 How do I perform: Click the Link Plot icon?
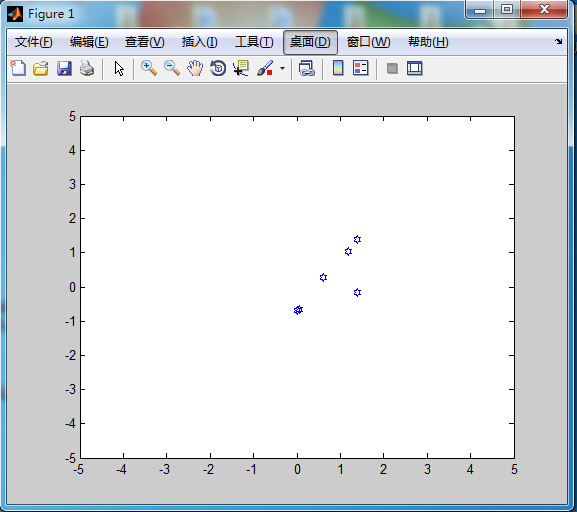pyautogui.click(x=307, y=68)
